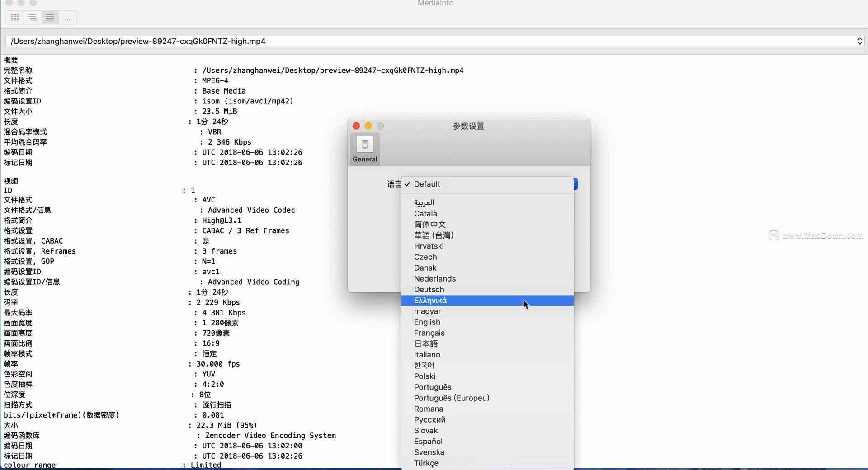Select Italiano language option
Image resolution: width=868 pixels, height=470 pixels.
click(x=487, y=354)
